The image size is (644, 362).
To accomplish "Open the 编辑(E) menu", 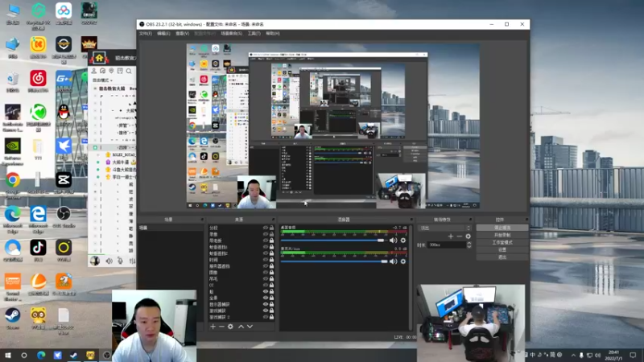I will 163,34.
